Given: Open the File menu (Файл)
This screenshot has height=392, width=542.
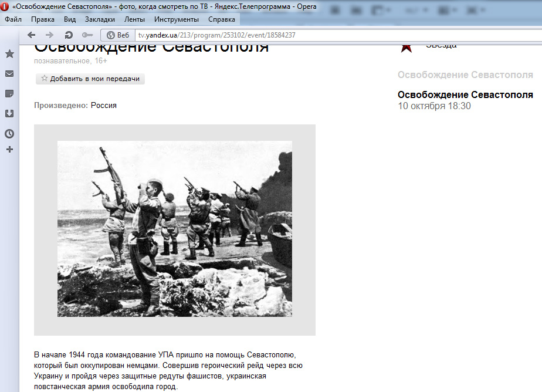Looking at the screenshot, I should 13,19.
